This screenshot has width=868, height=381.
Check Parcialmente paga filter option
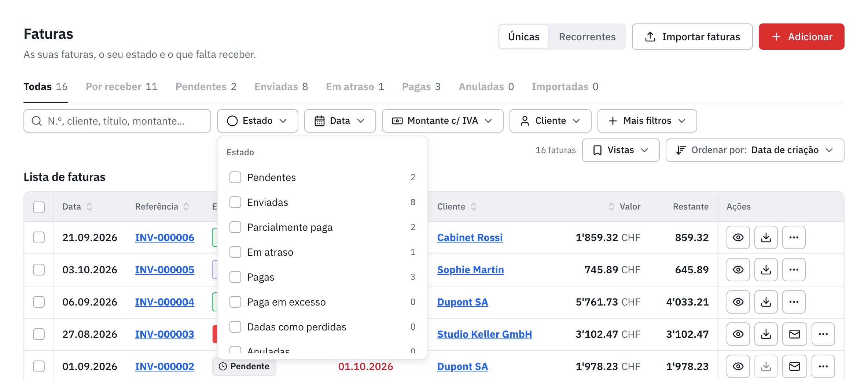tap(235, 227)
